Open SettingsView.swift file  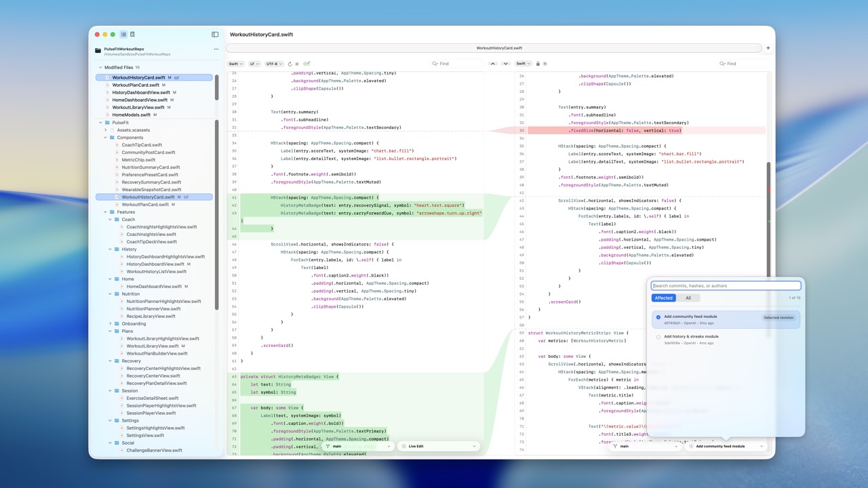pyautogui.click(x=145, y=436)
